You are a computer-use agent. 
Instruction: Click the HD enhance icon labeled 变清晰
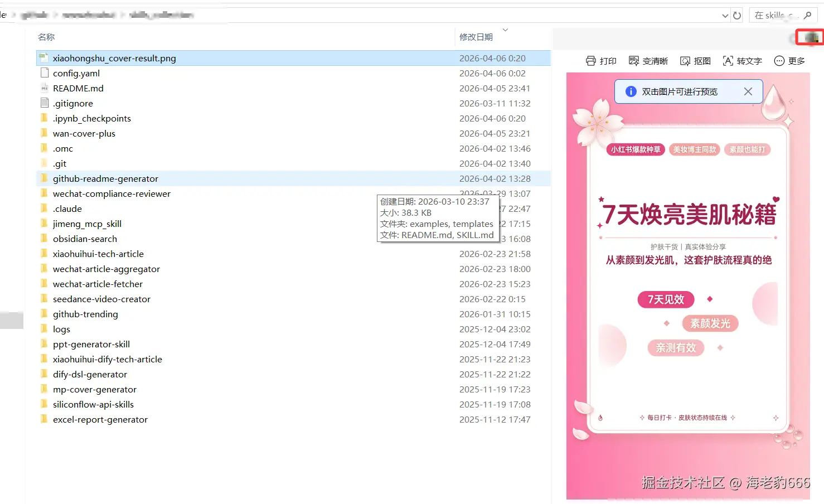634,61
